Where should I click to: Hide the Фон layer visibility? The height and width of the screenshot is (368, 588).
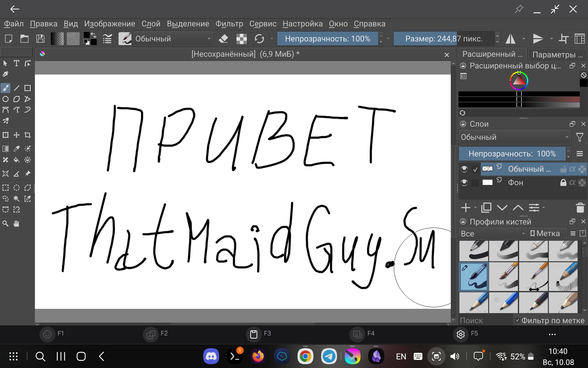tap(464, 182)
